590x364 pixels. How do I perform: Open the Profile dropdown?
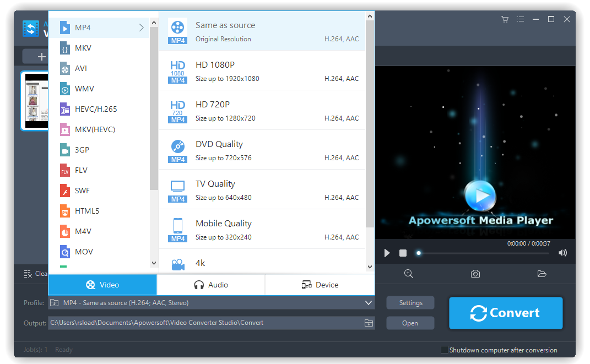[x=368, y=302]
